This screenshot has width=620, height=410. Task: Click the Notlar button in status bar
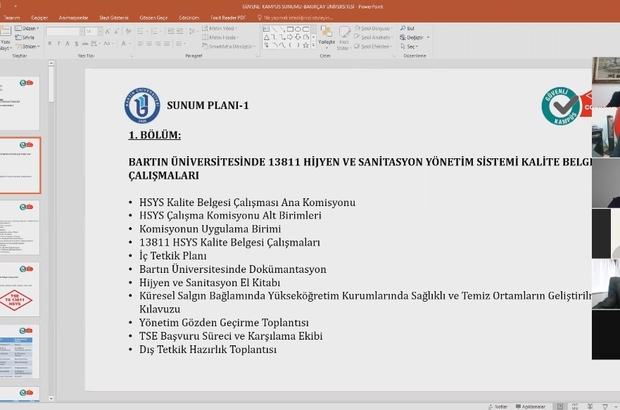click(x=498, y=406)
